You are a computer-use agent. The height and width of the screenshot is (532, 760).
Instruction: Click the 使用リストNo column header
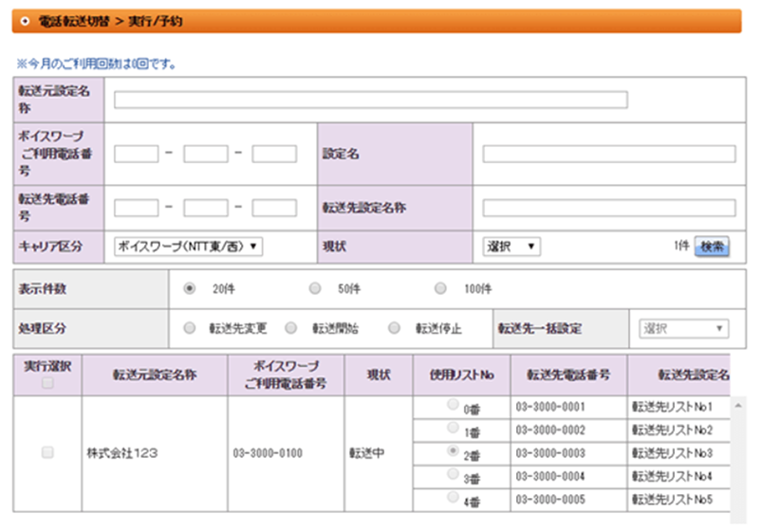point(461,375)
